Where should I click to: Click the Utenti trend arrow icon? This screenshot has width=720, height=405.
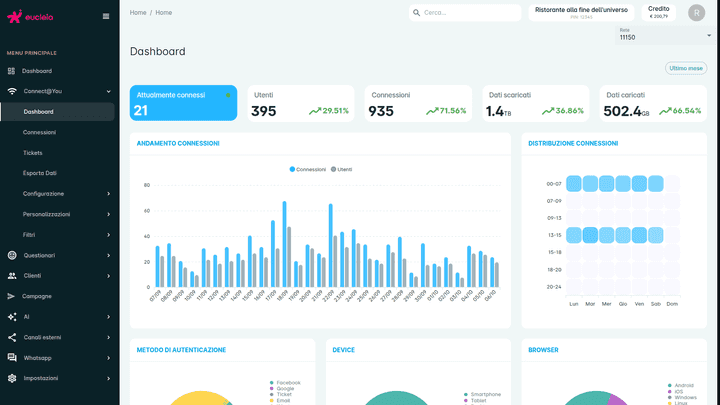(315, 111)
